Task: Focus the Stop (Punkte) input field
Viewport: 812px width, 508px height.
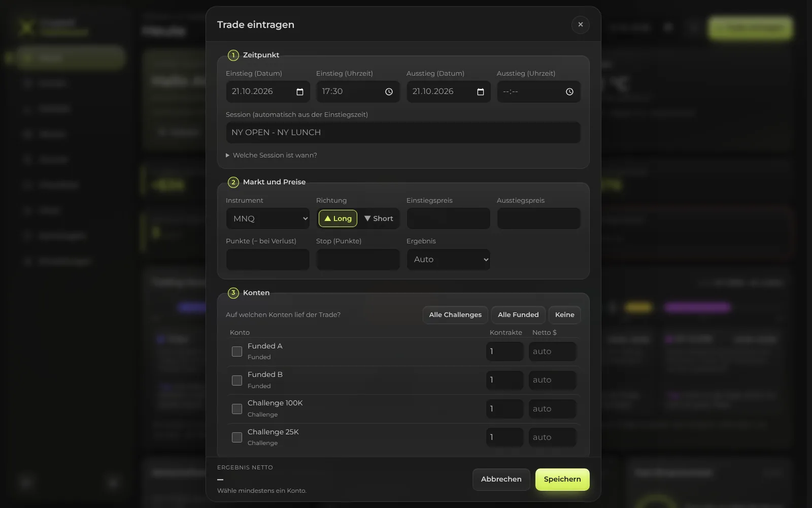Action: click(358, 260)
